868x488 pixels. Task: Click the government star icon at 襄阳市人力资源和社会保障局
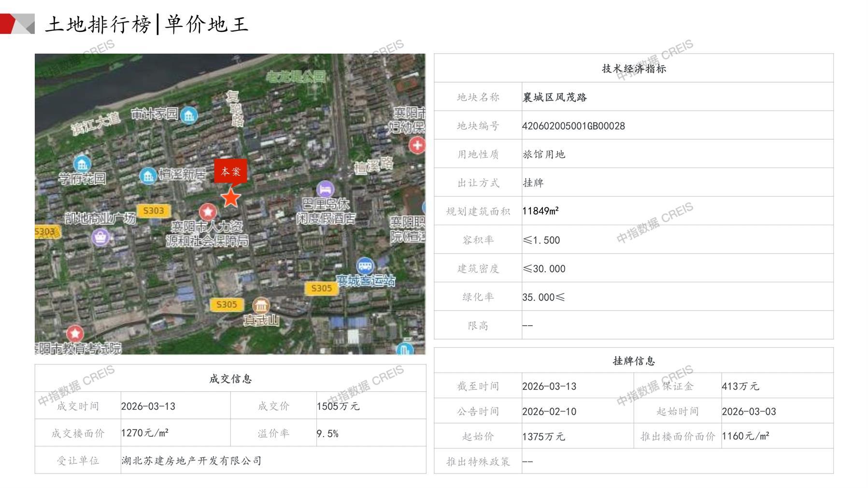(208, 212)
